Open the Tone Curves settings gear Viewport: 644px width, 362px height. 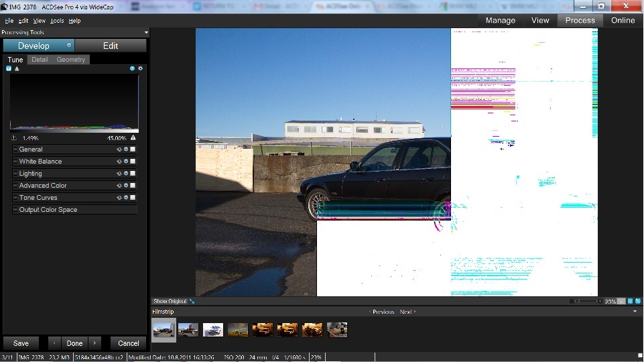pyautogui.click(x=125, y=198)
